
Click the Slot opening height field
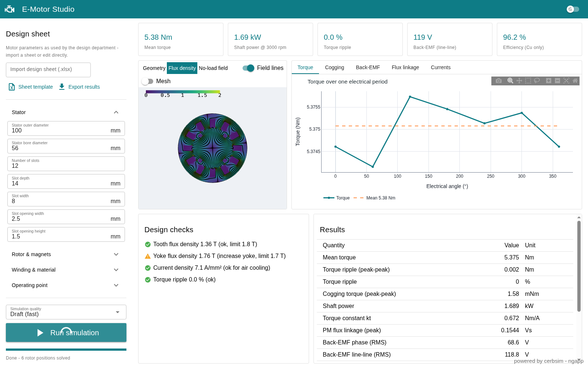(x=66, y=234)
